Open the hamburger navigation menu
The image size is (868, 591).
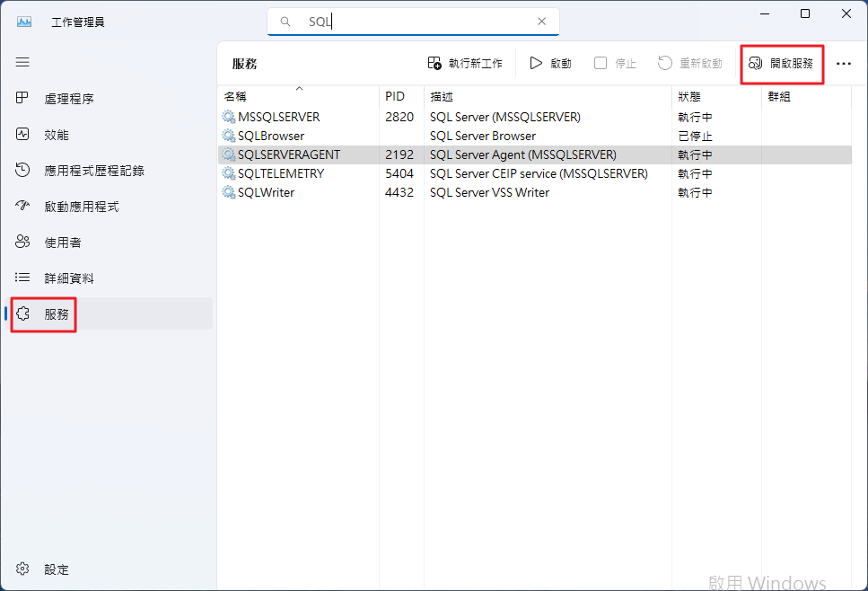[22, 62]
